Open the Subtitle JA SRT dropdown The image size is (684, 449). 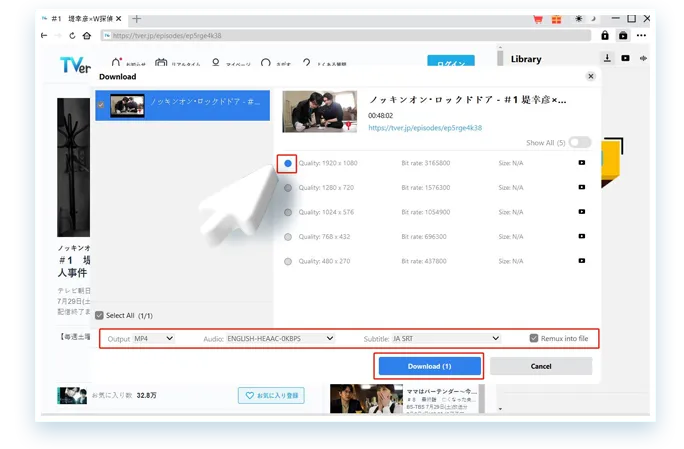pos(446,338)
